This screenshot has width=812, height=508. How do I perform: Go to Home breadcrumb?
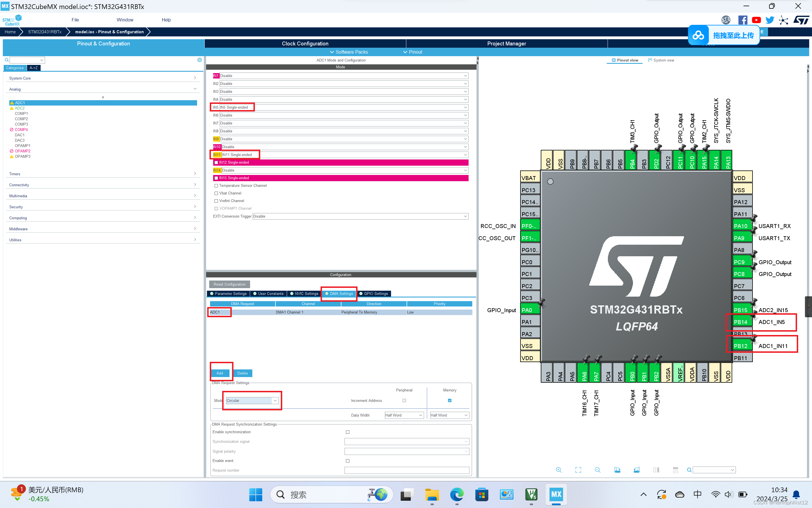click(x=10, y=32)
